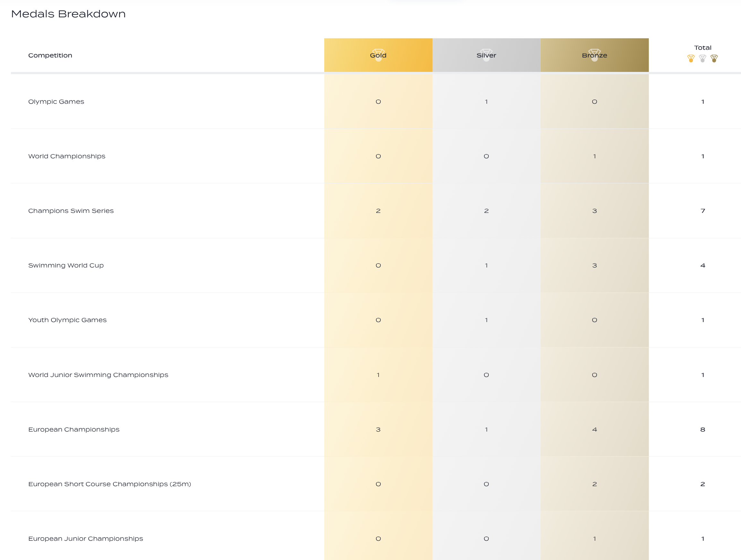
Task: Click the bronze medal icon under Total
Action: click(x=714, y=59)
